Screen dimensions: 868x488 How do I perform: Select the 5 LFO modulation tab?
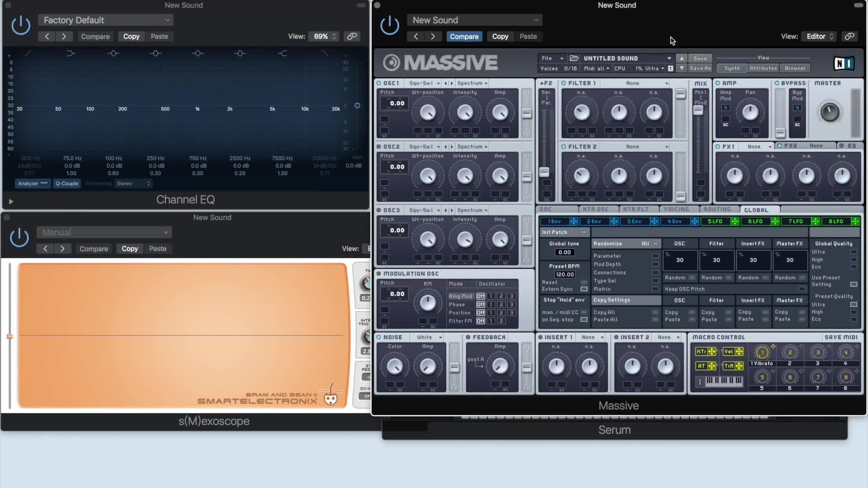click(715, 221)
